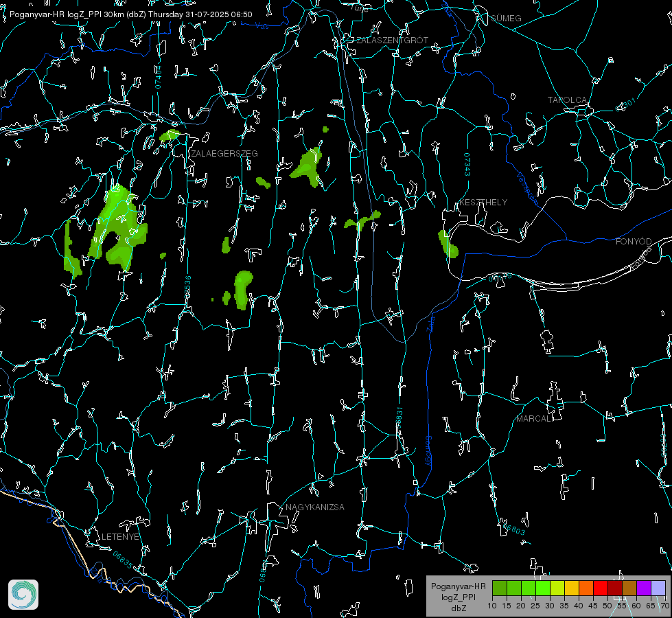
Task: Click the large radar echo west of Zalaegerszeg
Action: tap(118, 227)
